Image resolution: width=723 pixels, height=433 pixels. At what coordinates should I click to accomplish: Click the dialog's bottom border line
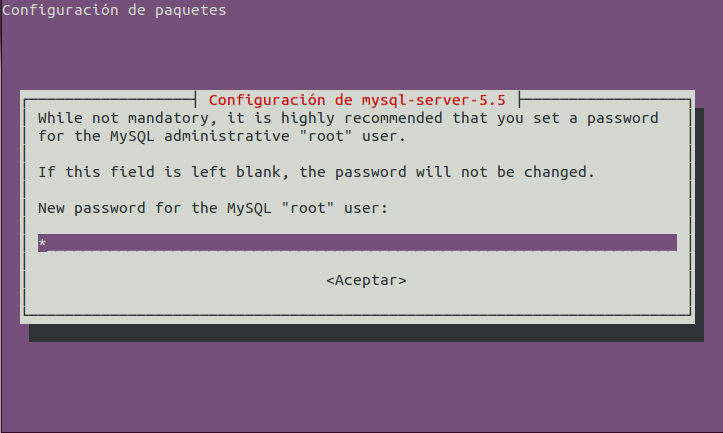357,315
